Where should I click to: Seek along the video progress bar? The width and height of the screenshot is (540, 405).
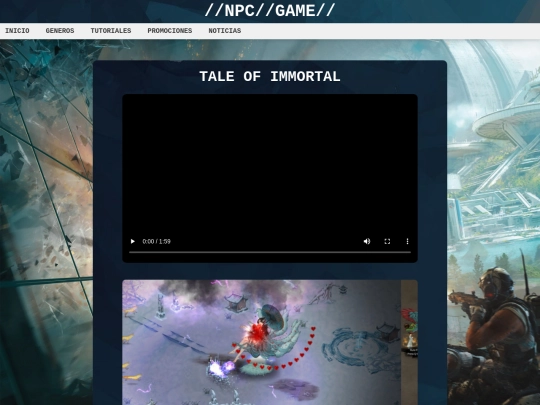[270, 252]
